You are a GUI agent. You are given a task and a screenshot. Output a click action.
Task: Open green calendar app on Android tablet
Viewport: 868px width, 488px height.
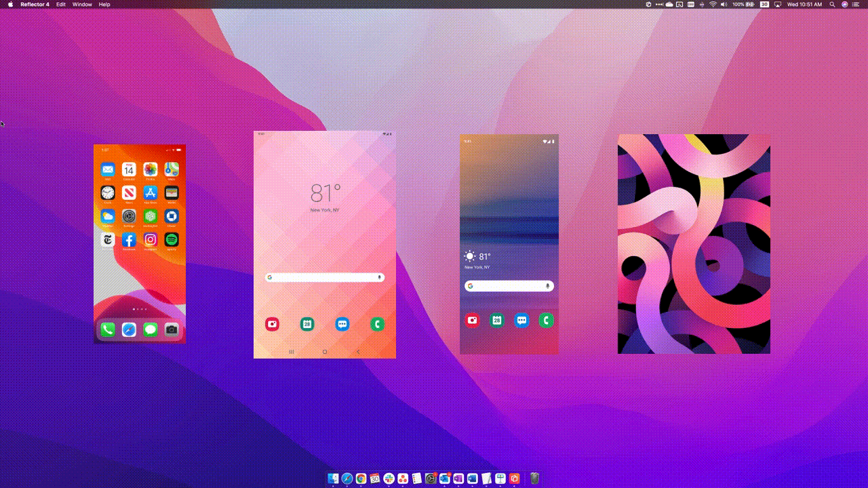[x=307, y=324]
